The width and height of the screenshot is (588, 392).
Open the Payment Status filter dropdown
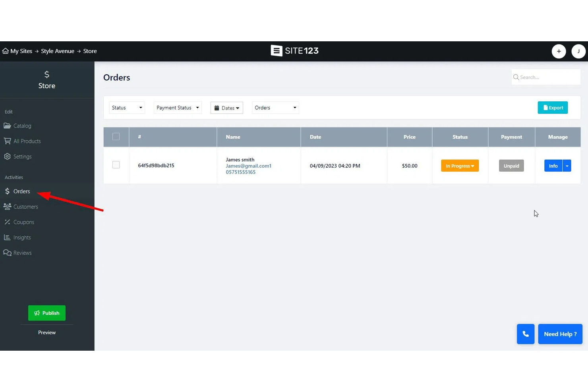point(177,107)
